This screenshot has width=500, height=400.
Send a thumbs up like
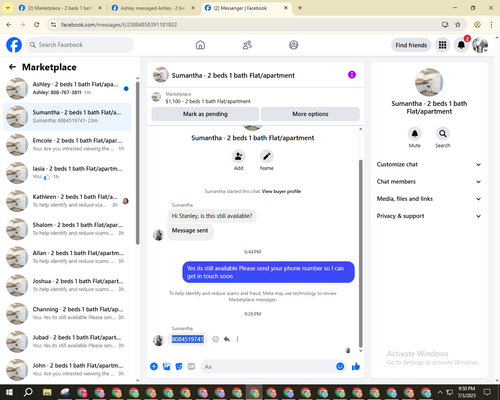[x=356, y=367]
